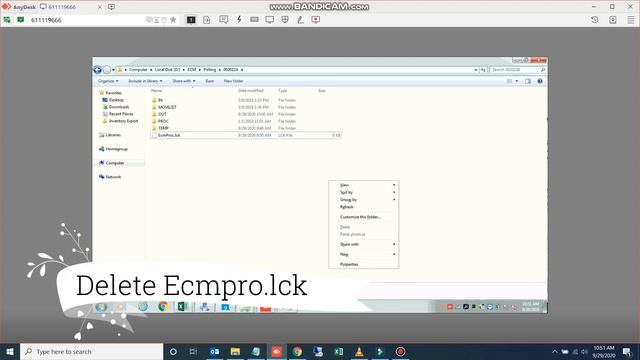
Task: Choose Properties in context menu
Action: 363,264
